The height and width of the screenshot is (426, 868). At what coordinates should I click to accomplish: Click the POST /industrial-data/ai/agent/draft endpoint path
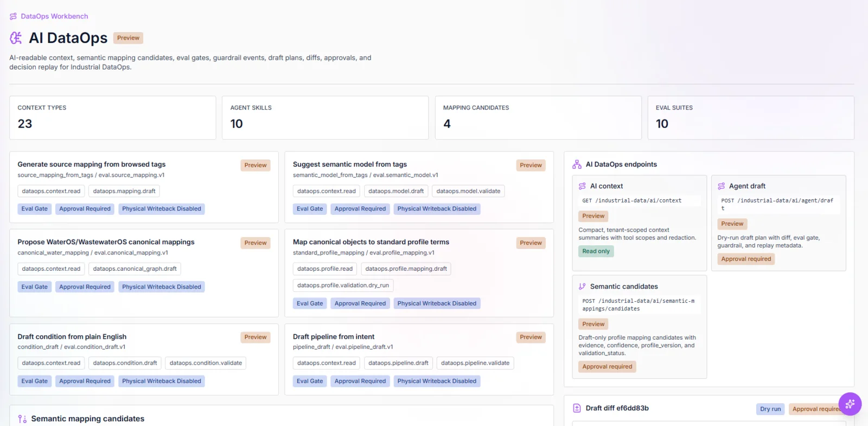[777, 205]
